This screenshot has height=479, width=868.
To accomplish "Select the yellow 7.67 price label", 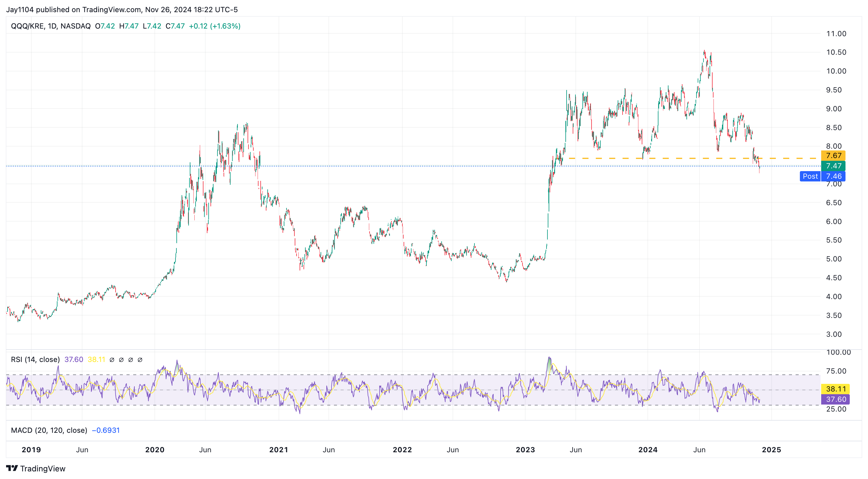I will 833,156.
